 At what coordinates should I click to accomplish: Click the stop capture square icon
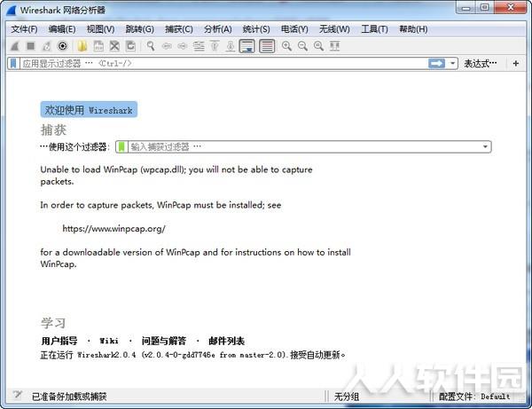click(30, 46)
